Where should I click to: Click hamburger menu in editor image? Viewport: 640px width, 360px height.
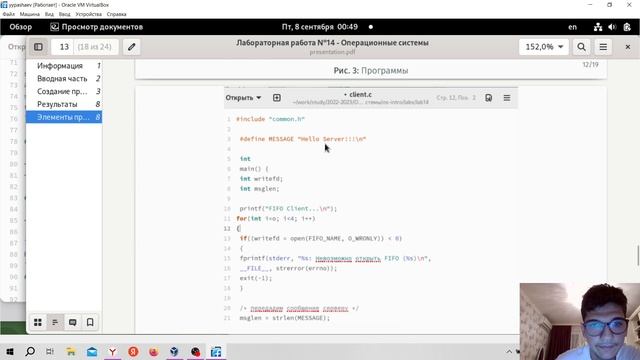click(507, 98)
